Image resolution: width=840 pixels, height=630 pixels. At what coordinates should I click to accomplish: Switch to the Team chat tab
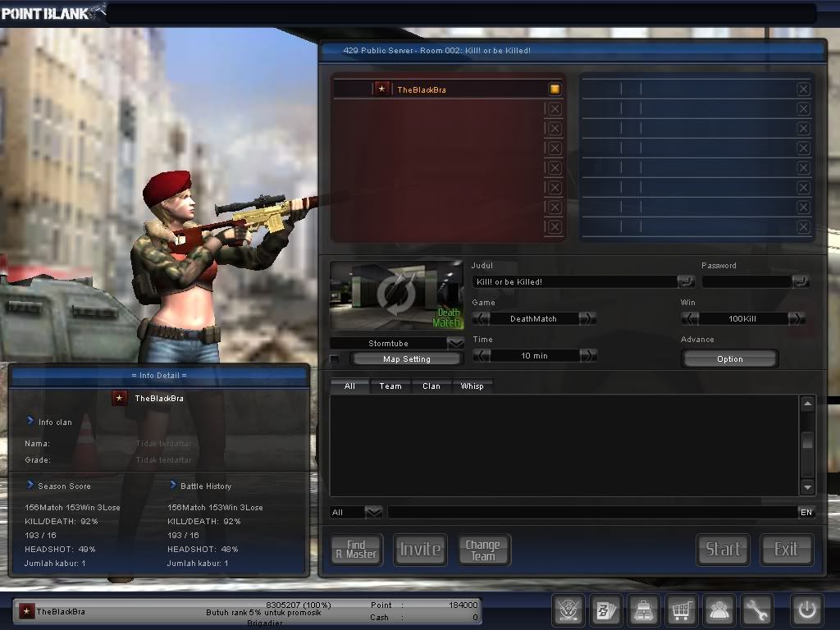coord(390,386)
